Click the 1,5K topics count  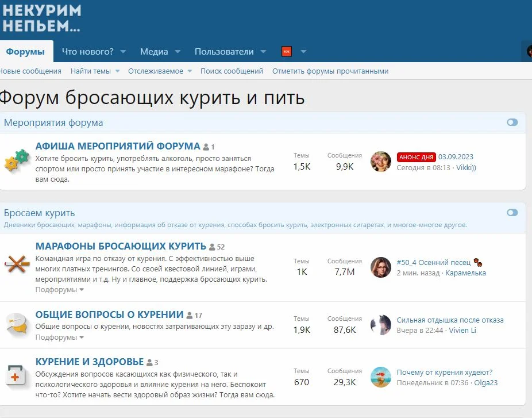[302, 166]
